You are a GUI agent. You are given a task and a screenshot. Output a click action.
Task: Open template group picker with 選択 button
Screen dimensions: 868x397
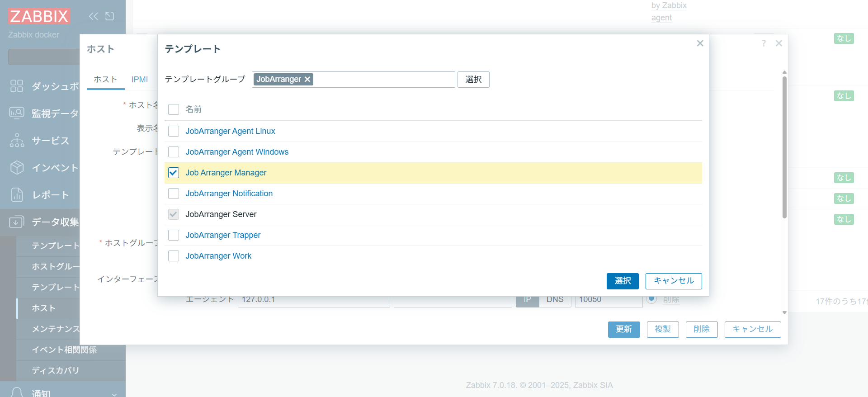[473, 80]
